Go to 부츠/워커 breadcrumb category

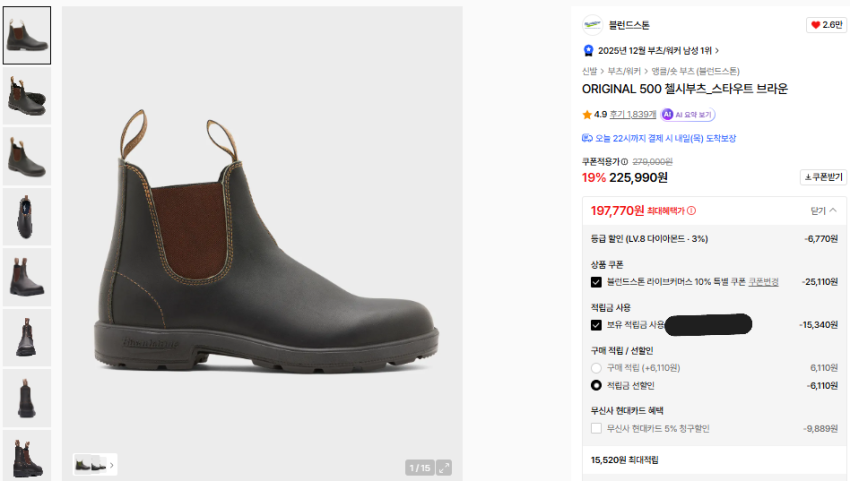tap(624, 71)
